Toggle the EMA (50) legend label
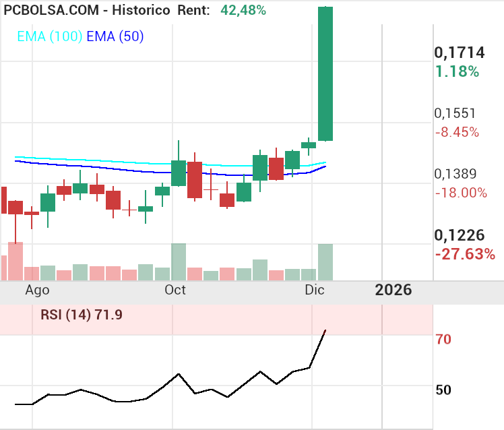Screen dimensions: 504x430 coord(114,37)
